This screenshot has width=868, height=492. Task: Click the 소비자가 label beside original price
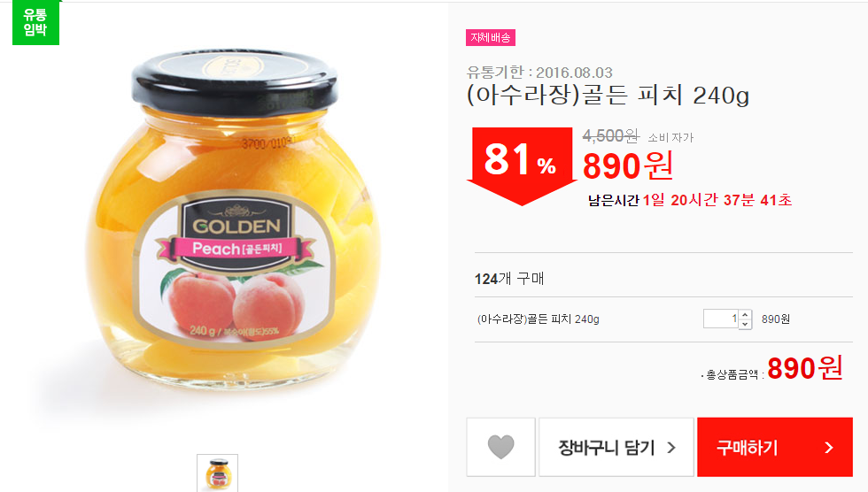pyautogui.click(x=670, y=137)
